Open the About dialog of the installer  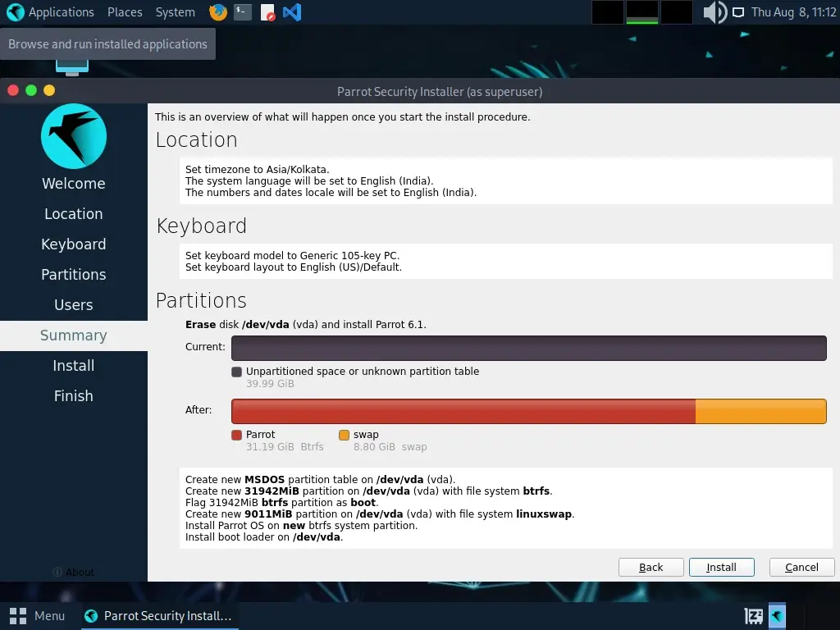[73, 572]
